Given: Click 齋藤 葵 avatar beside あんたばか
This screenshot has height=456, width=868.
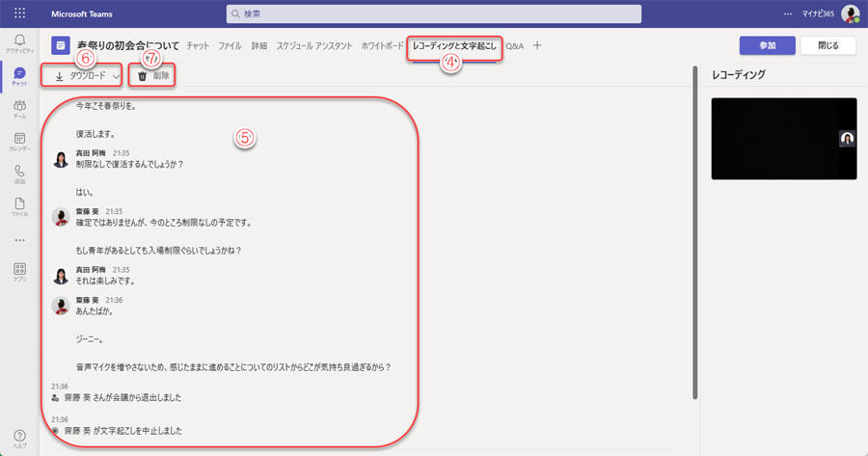Looking at the screenshot, I should 61,306.
